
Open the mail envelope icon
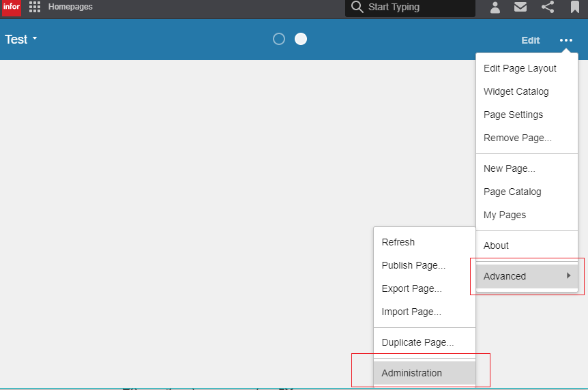pos(520,7)
